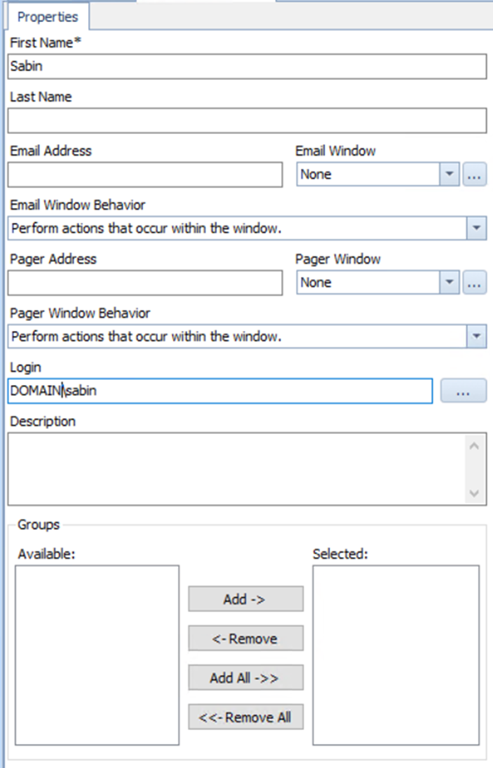Focus the Last Name field
493x768 pixels.
pyautogui.click(x=247, y=120)
